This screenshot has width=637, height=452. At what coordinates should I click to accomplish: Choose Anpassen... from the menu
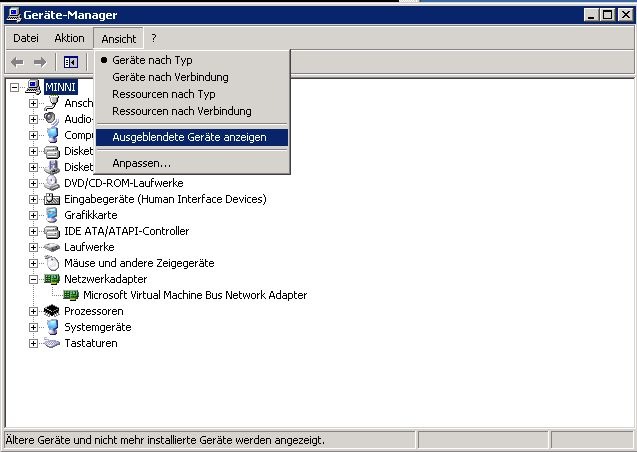click(192, 163)
